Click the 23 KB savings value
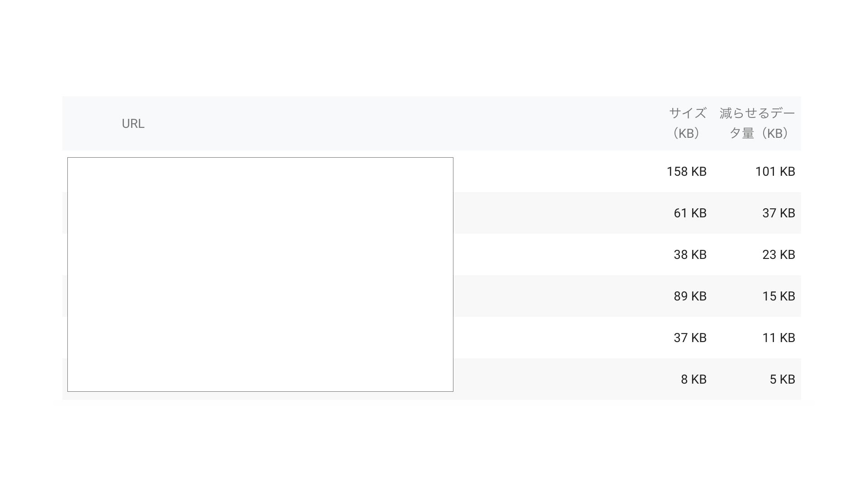868x488 pixels. click(x=778, y=255)
